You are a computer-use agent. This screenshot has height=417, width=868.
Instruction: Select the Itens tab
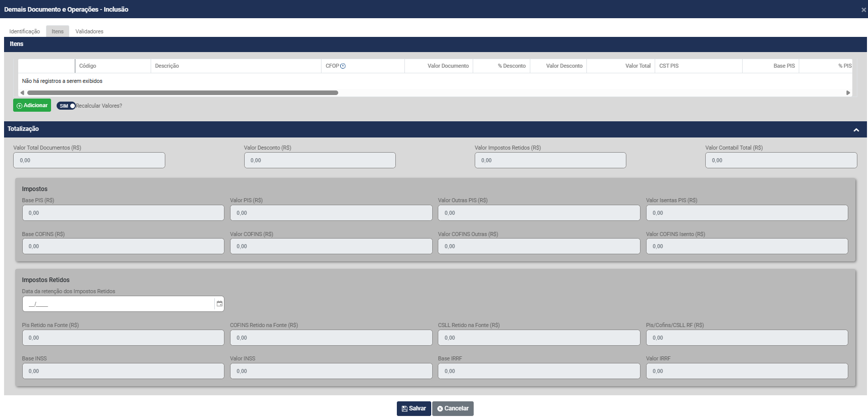pos(58,31)
